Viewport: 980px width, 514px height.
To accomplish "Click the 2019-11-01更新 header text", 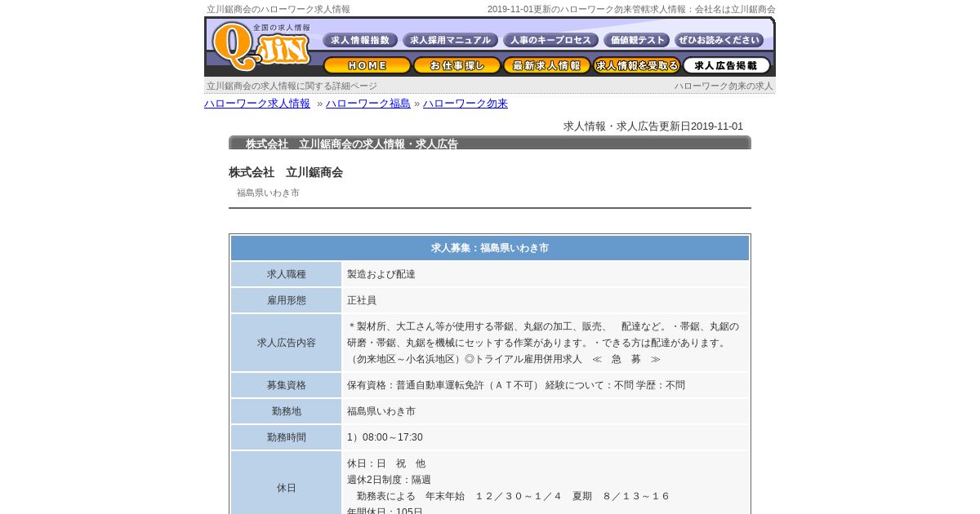I will (631, 9).
